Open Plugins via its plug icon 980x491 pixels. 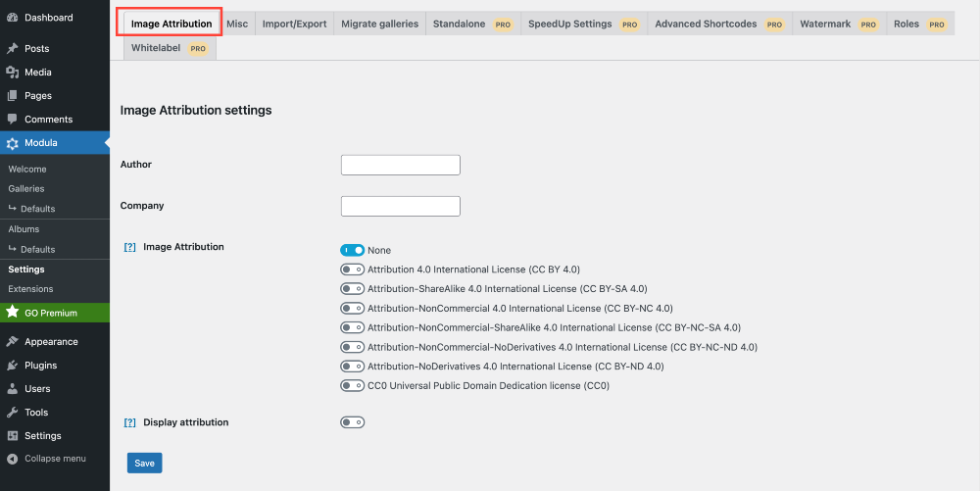(x=12, y=366)
